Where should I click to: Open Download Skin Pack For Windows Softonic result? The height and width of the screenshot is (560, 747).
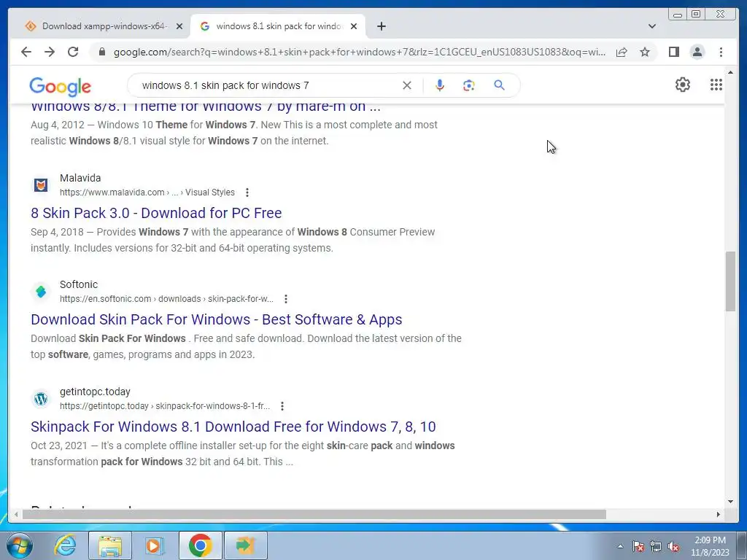(216, 319)
